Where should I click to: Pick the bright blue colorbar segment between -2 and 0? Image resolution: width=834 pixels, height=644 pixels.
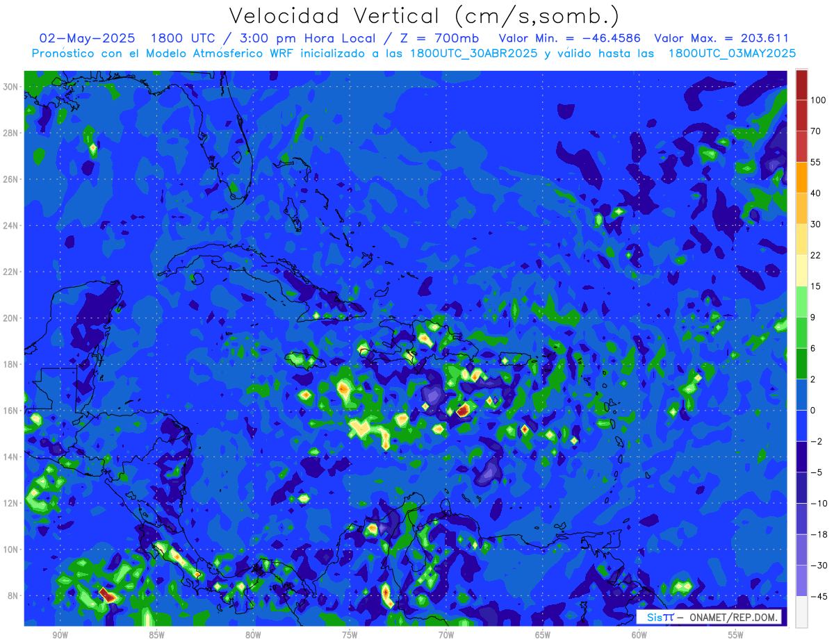tap(801, 426)
